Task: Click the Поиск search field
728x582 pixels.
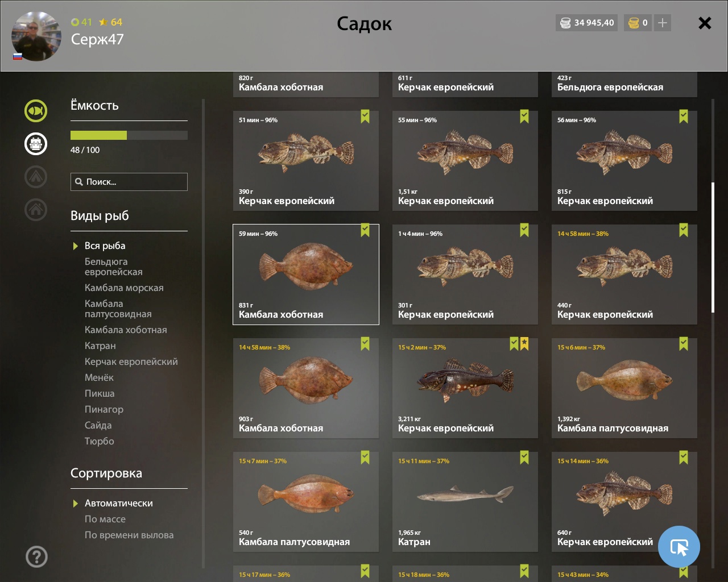Action: [129, 182]
